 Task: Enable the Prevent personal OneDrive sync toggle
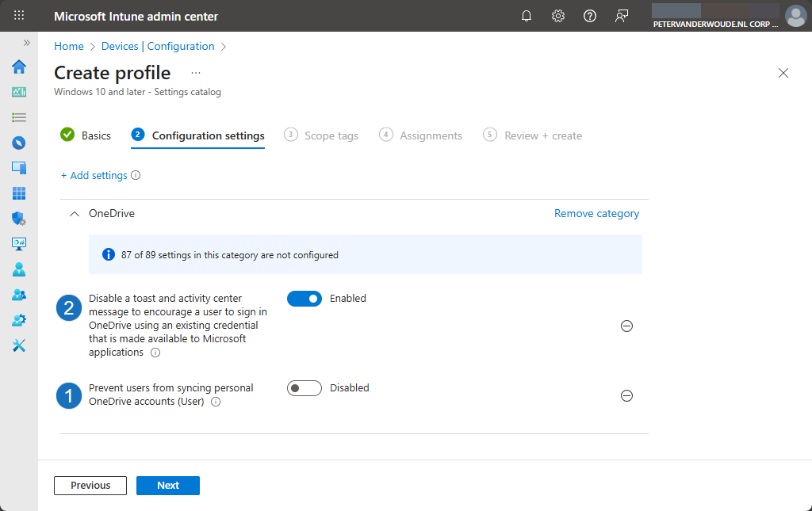pos(304,388)
